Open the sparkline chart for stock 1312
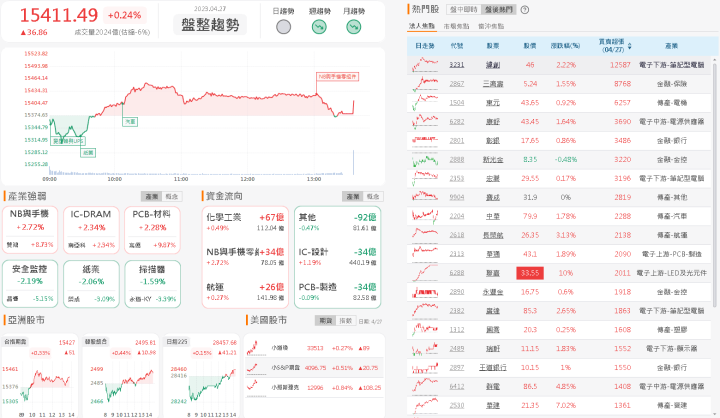Image resolution: width=720 pixels, height=418 pixels. click(x=425, y=329)
